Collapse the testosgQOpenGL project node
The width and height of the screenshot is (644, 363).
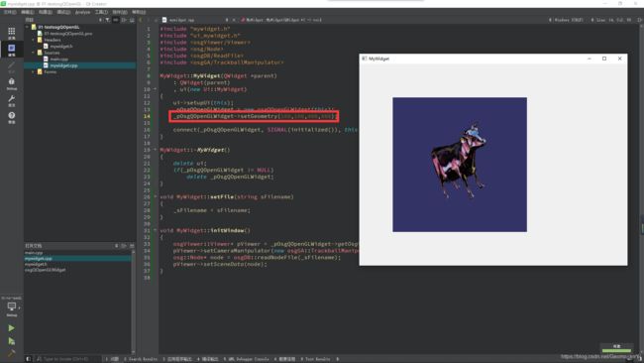point(28,27)
